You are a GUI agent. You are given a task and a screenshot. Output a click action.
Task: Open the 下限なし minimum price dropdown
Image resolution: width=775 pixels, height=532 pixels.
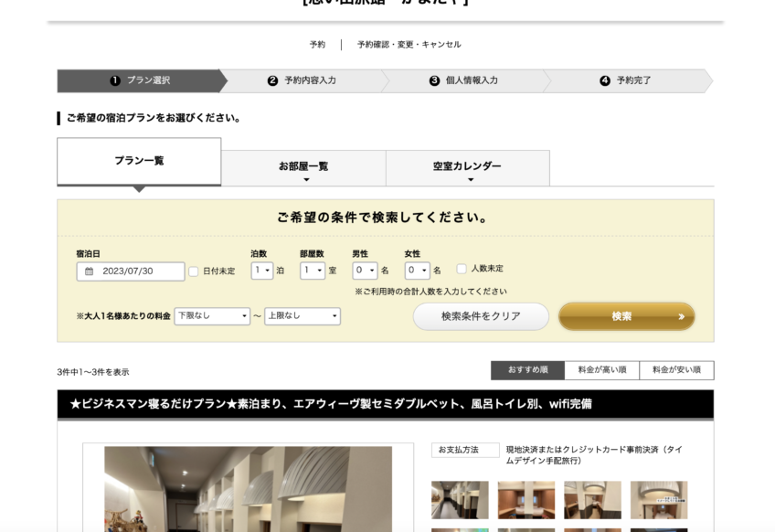coord(212,316)
